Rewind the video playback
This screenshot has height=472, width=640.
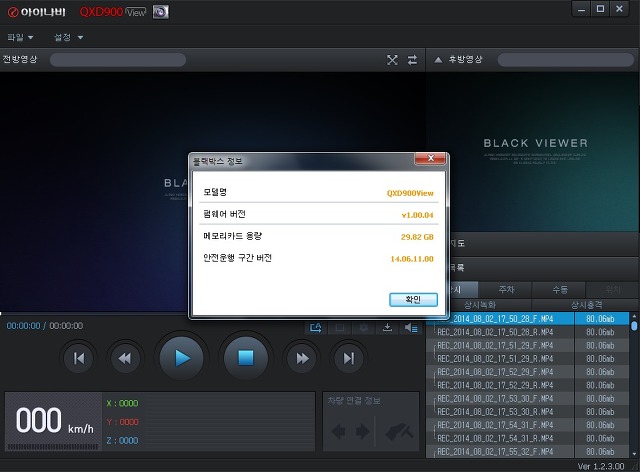tap(125, 358)
